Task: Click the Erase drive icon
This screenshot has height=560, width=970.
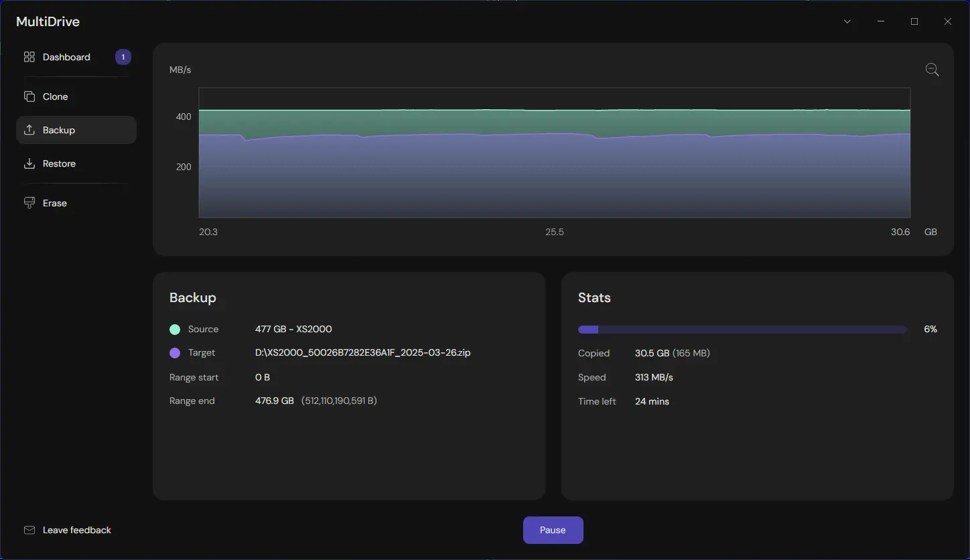Action: coord(29,202)
